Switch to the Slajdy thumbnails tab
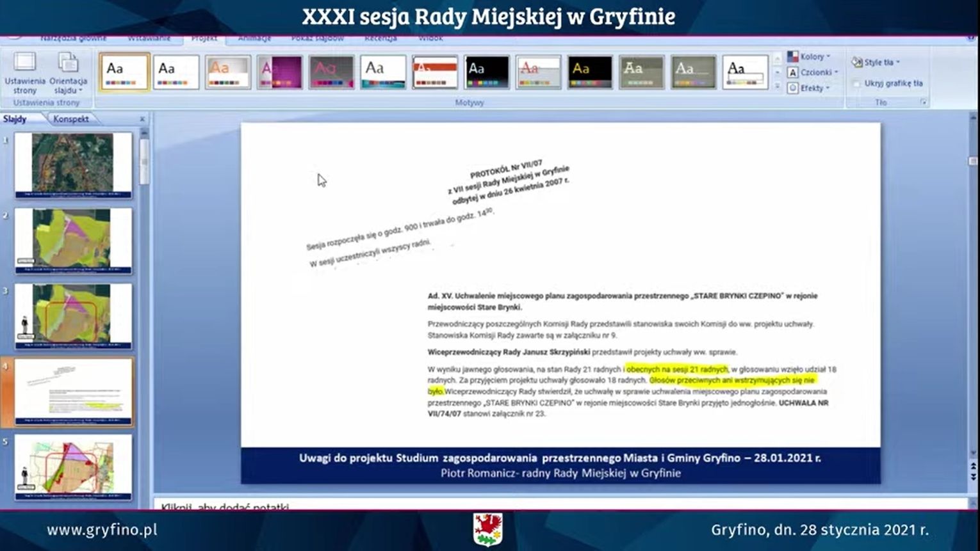The width and height of the screenshot is (980, 551). (15, 119)
